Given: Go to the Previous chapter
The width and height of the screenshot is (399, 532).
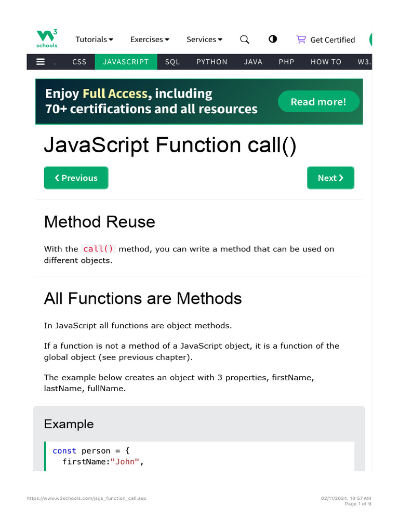Looking at the screenshot, I should tap(76, 178).
